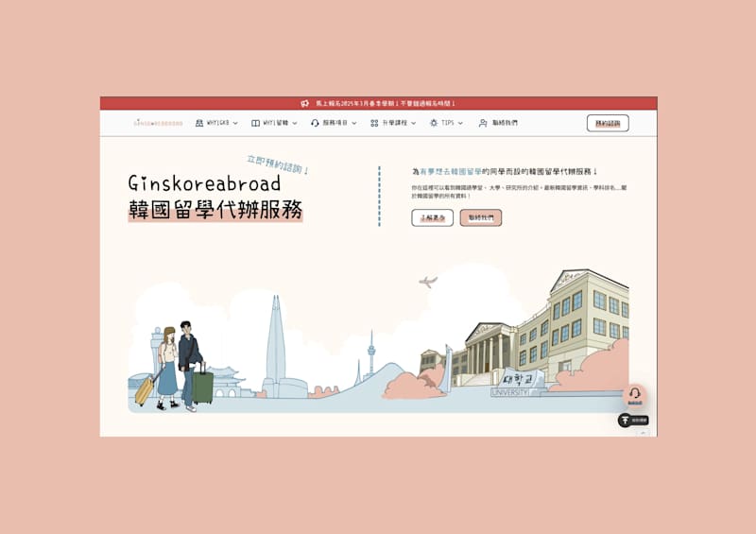Viewport: 756px width, 534px height.
Task: Click the white 了解更多 button
Action: click(433, 217)
